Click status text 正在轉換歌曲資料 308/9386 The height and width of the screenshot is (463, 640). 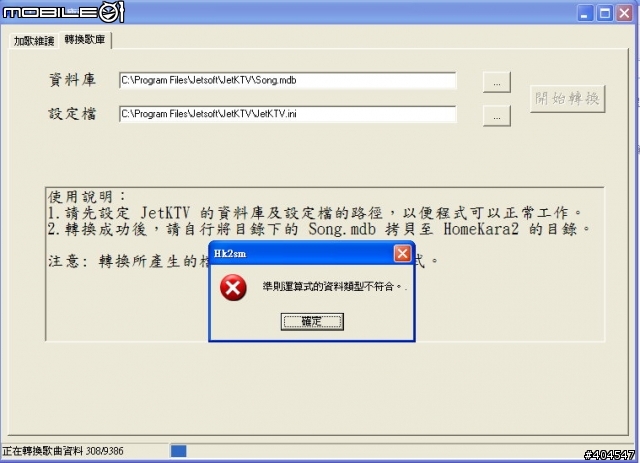coord(63,451)
